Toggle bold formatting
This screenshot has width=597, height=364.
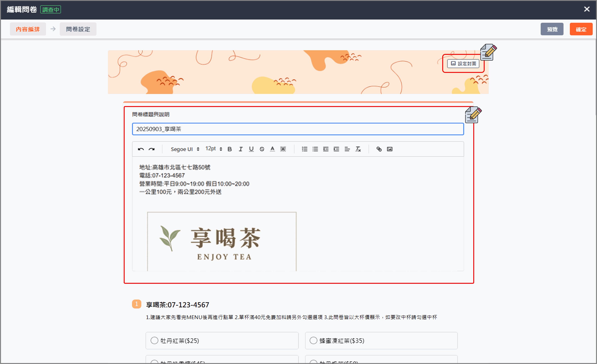tap(230, 149)
